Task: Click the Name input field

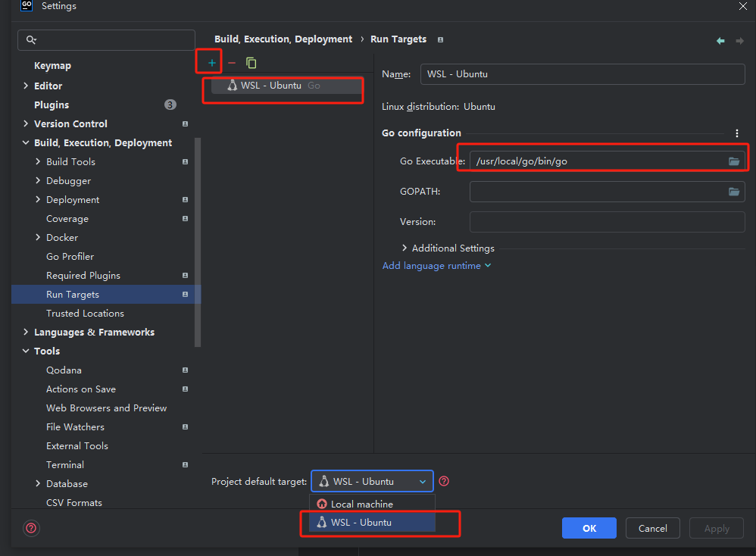Action: click(583, 74)
